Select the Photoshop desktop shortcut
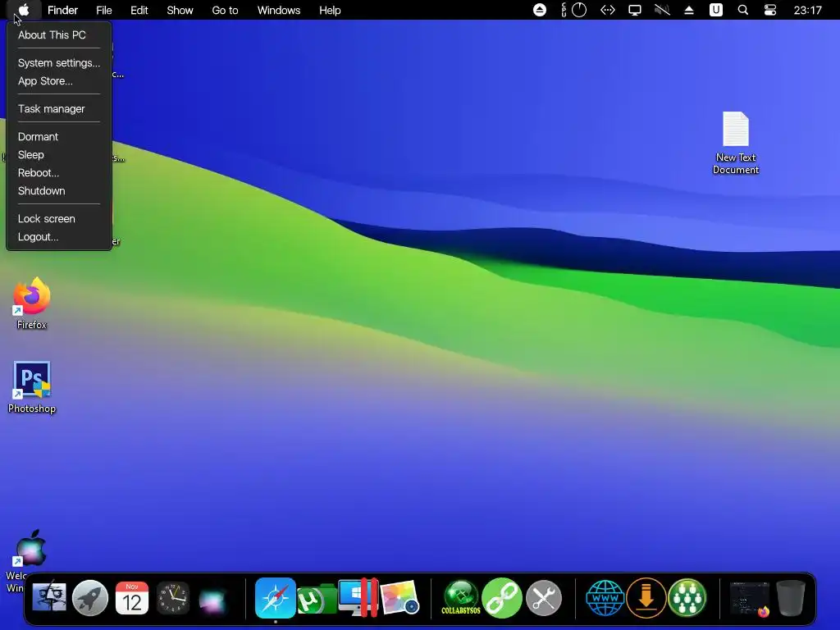 (32, 387)
